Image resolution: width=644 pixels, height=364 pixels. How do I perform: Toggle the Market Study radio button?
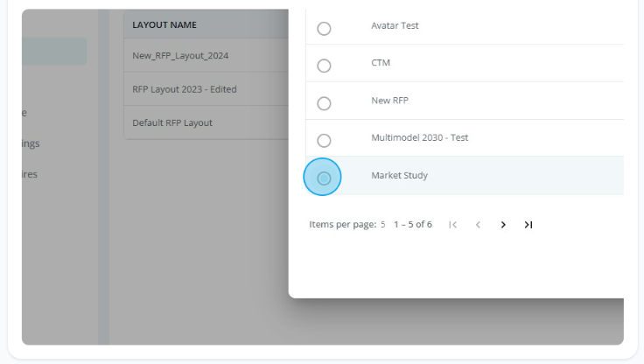tap(324, 178)
